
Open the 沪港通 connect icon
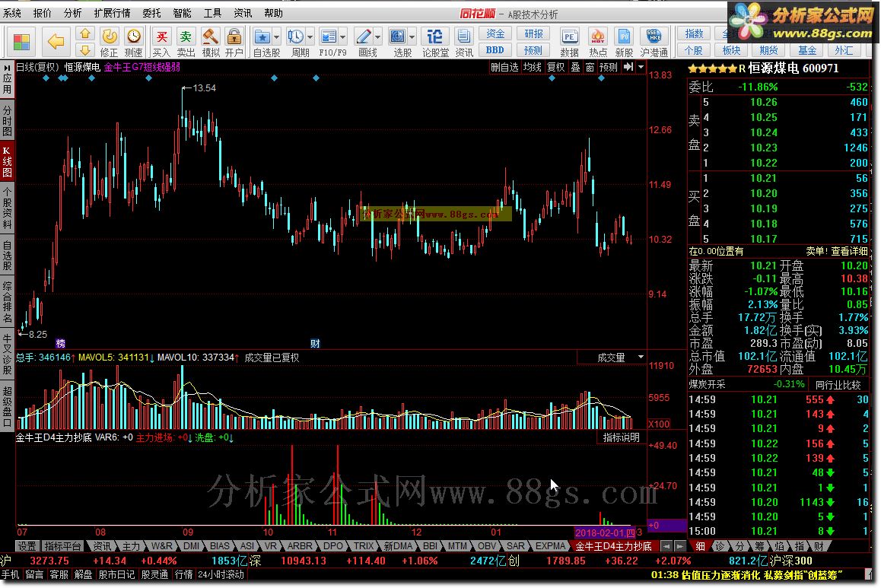tap(654, 42)
